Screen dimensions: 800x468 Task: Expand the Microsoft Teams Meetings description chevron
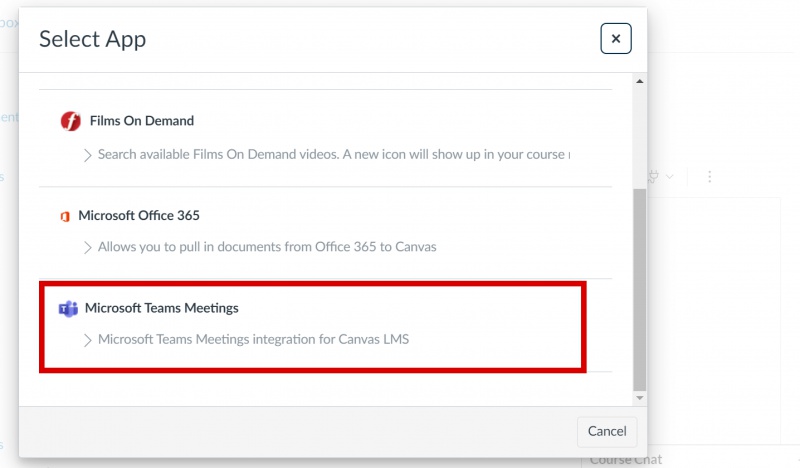point(88,339)
